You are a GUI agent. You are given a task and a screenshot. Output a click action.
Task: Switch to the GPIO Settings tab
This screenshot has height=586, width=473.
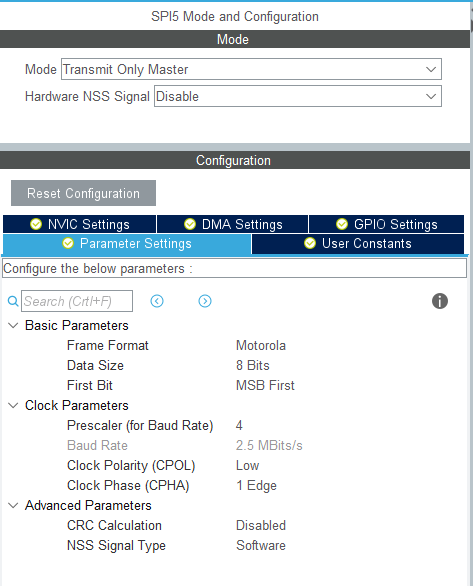(387, 224)
